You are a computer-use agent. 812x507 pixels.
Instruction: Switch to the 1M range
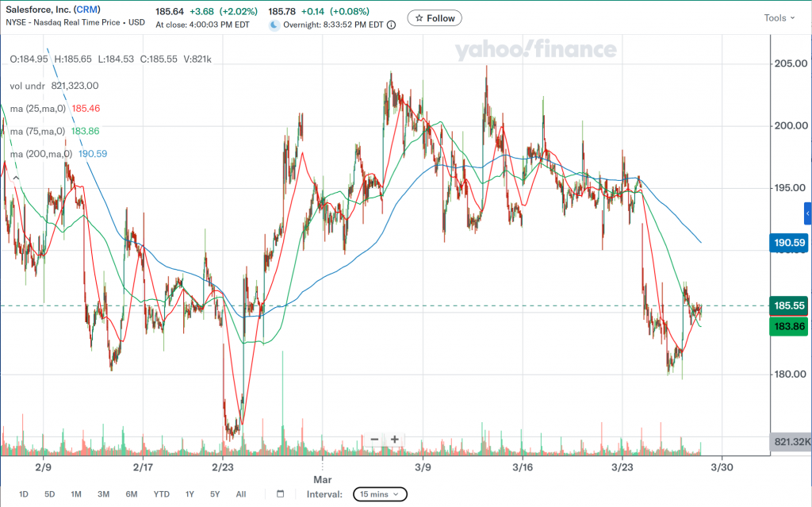coord(76,494)
